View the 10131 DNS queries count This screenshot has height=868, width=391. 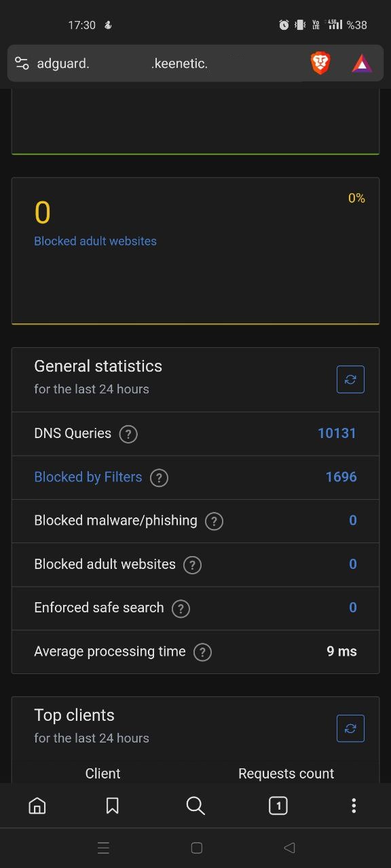pos(337,433)
